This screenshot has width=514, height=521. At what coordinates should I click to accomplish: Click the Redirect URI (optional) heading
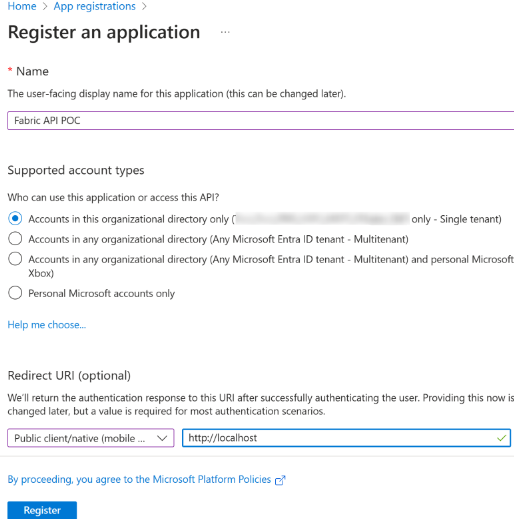pyautogui.click(x=69, y=375)
